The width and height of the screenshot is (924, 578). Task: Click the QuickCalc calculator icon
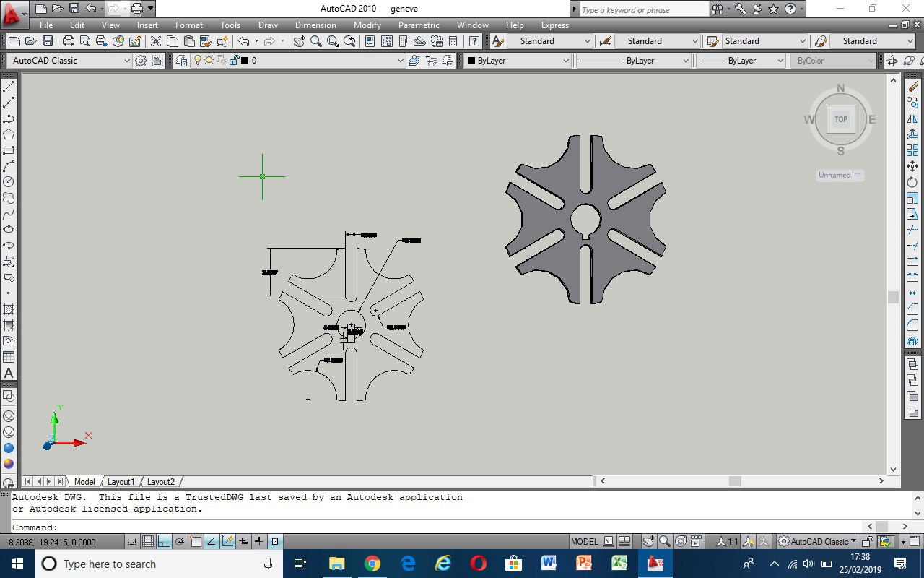[x=453, y=41]
